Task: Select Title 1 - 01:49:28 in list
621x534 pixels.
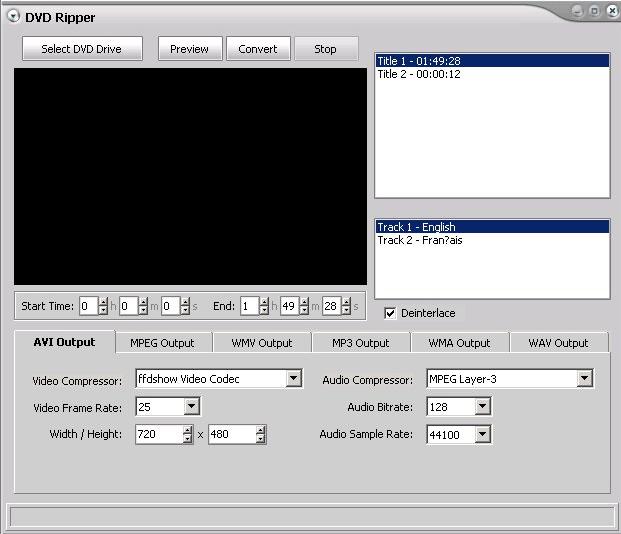Action: 492,61
